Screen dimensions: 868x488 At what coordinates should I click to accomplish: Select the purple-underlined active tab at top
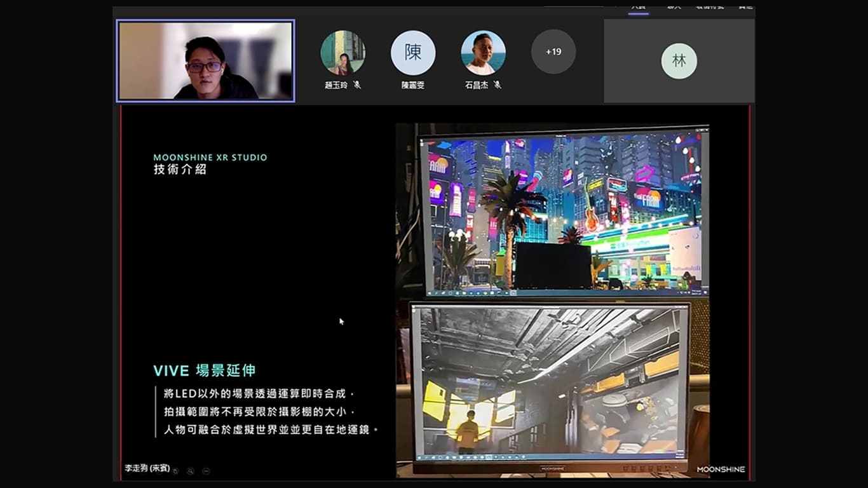tap(639, 6)
